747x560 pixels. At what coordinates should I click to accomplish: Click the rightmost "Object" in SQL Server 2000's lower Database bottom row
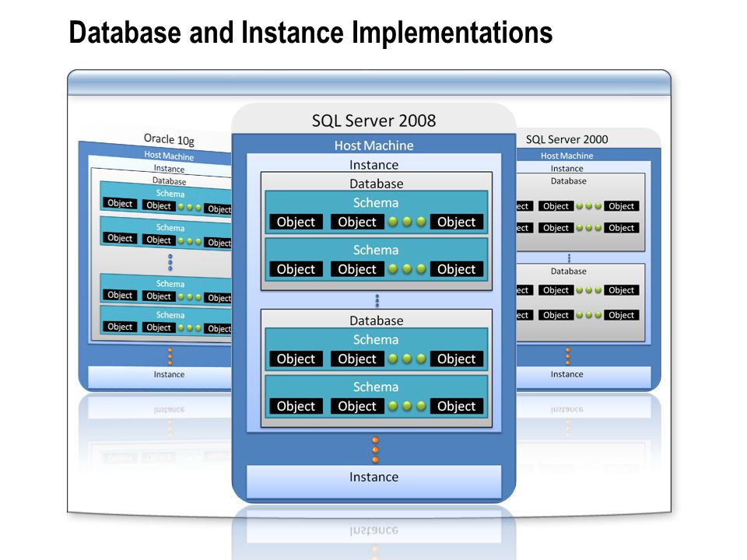[x=621, y=315]
